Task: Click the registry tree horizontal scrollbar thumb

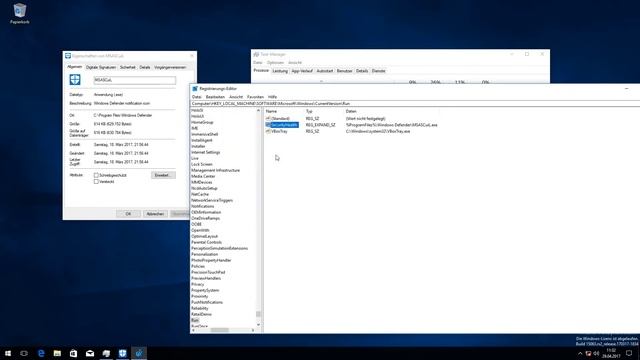Action: pyautogui.click(x=220, y=330)
